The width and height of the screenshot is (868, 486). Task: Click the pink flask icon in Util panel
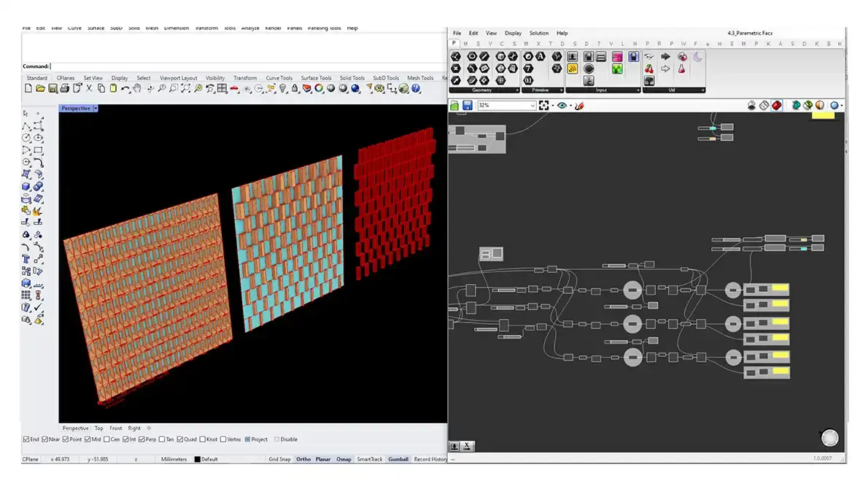point(682,69)
